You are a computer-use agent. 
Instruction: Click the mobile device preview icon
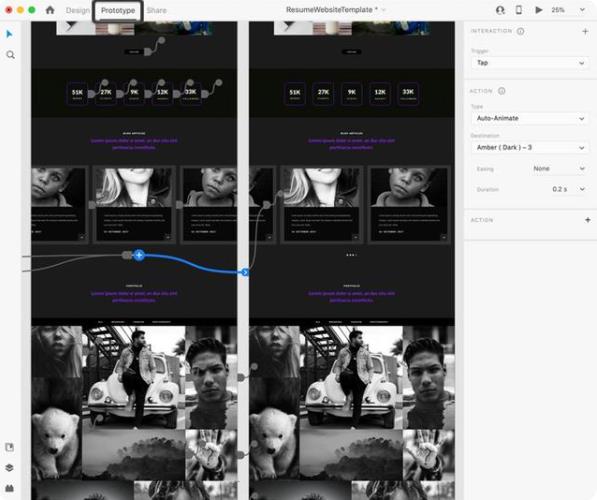pyautogui.click(x=519, y=10)
